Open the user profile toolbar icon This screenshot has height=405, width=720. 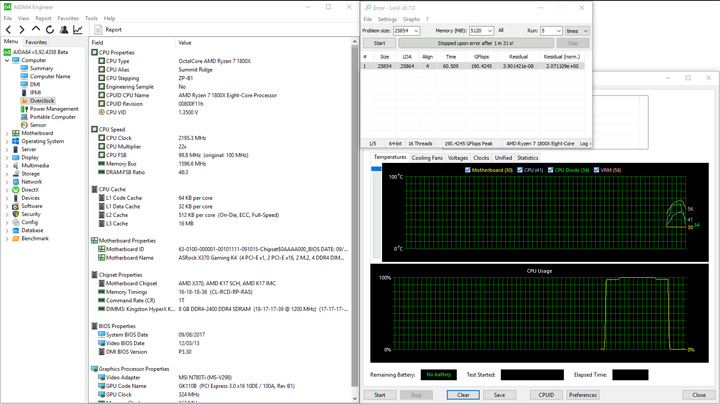coord(64,30)
